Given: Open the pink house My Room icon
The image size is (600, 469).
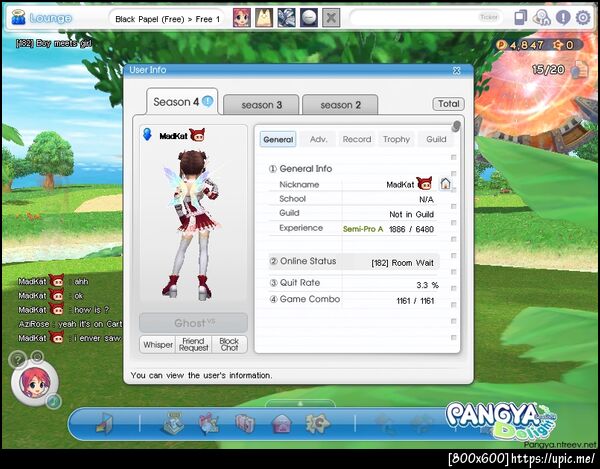Looking at the screenshot, I should coord(281,424).
